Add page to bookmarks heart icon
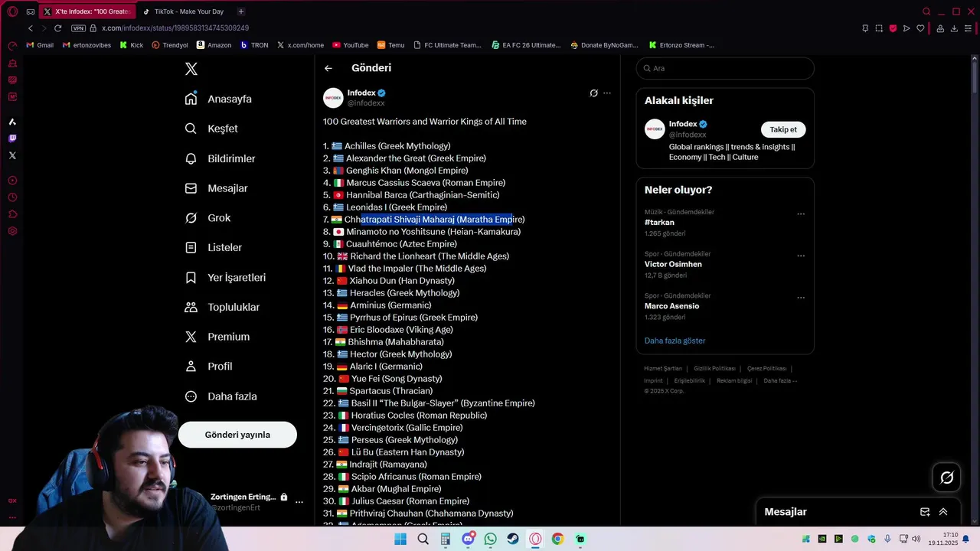980x551 pixels. 920,28
